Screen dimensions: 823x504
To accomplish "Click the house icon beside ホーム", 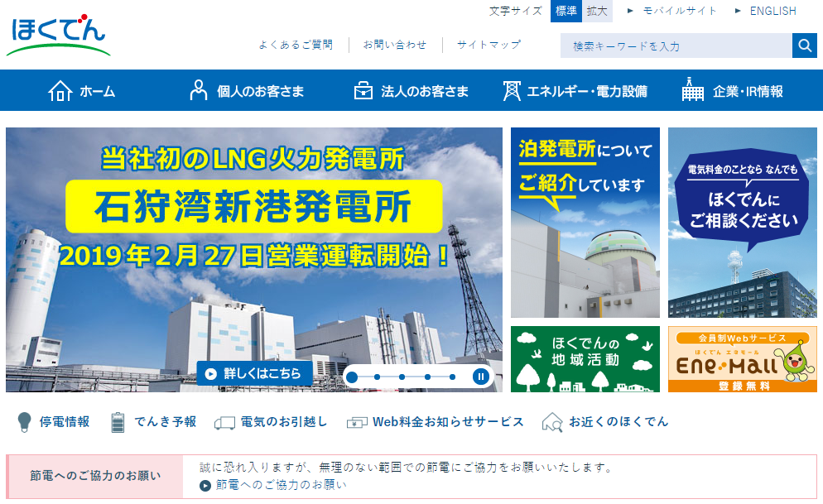I will 60,91.
